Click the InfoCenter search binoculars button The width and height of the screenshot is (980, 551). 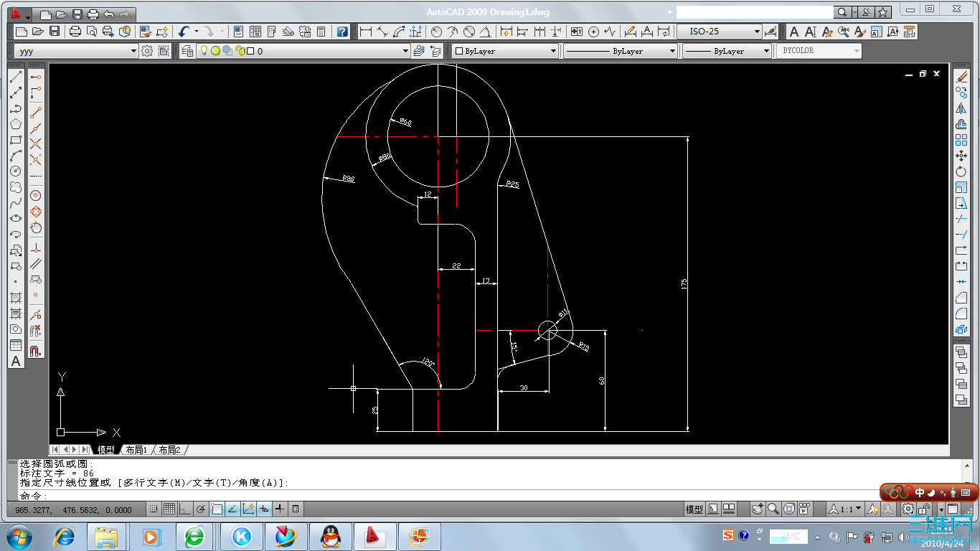842,12
